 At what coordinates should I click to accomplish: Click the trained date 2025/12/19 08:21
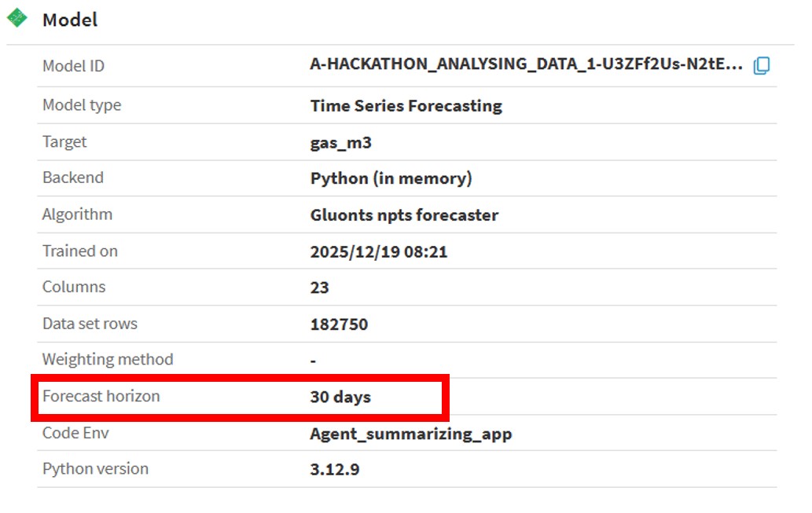[379, 251]
